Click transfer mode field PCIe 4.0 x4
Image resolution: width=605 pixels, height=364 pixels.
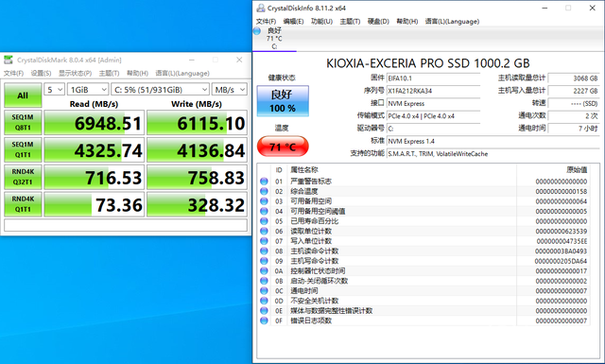[x=433, y=116]
